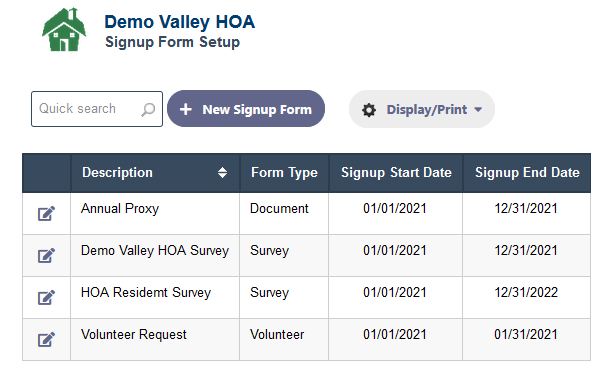This screenshot has width=600, height=372.
Task: Focus the Quick search field
Action: tap(97, 109)
